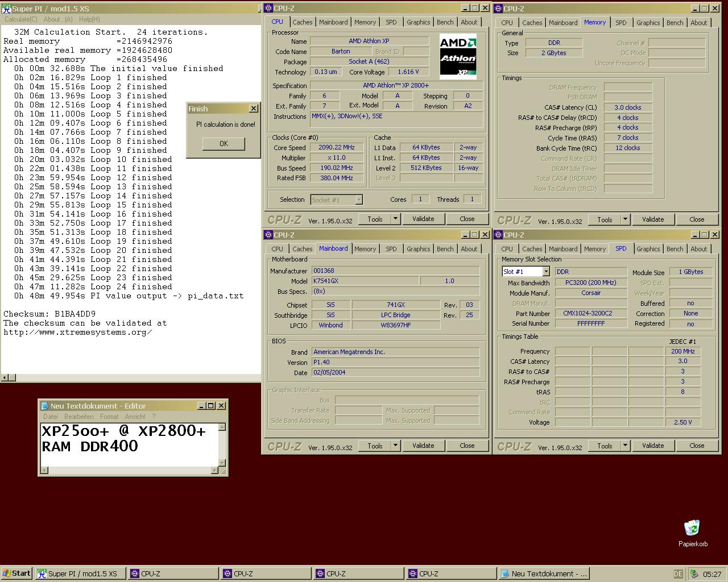Click the AMD Athlon XP logo image
Viewport: 728px width, 582px height.
pyautogui.click(x=458, y=56)
